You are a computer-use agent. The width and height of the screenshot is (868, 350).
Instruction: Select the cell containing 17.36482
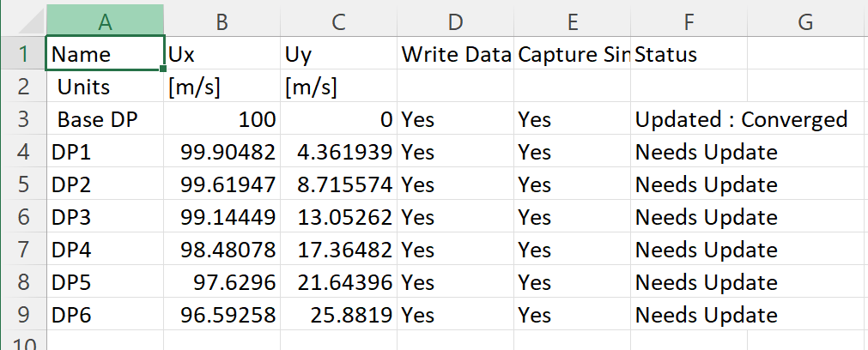click(338, 250)
